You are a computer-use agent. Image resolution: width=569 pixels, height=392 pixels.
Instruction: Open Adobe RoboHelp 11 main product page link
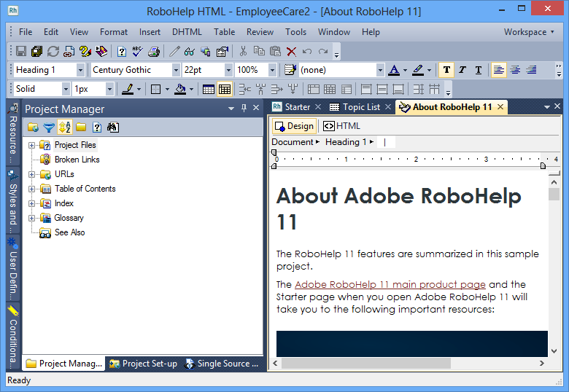coord(390,284)
